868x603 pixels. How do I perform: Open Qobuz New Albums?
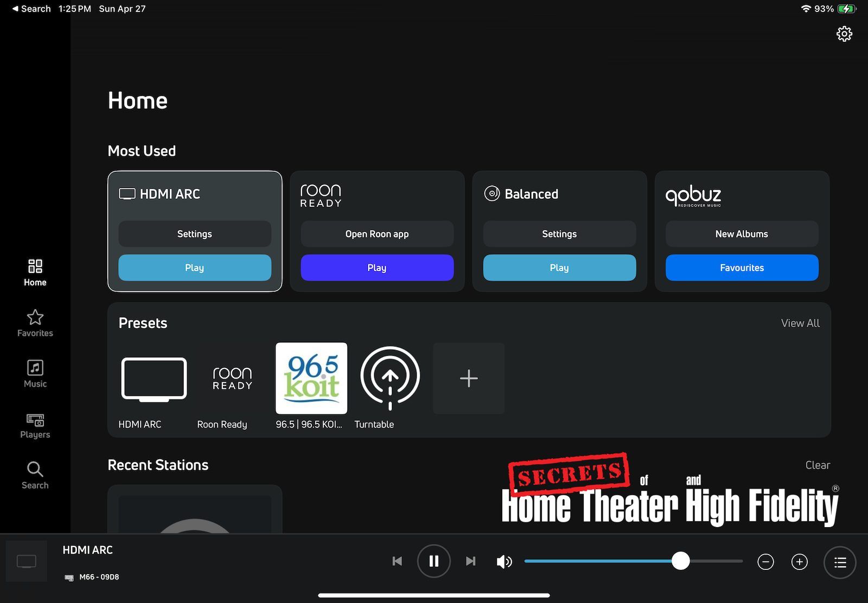coord(742,234)
